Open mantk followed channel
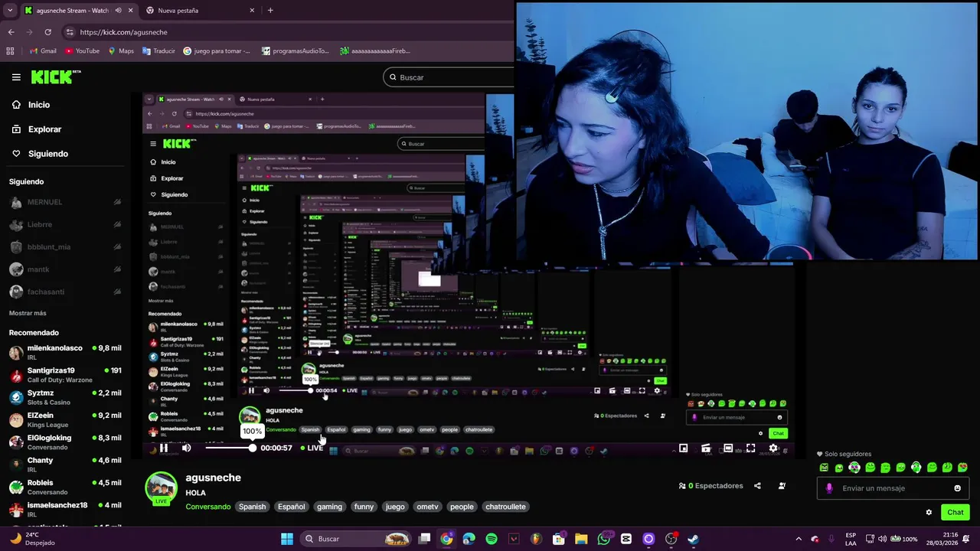This screenshot has height=551, width=980. pos(65,269)
